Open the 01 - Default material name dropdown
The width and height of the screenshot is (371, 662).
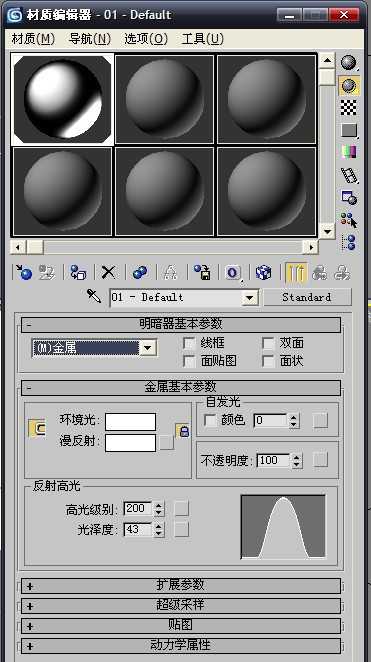250,298
